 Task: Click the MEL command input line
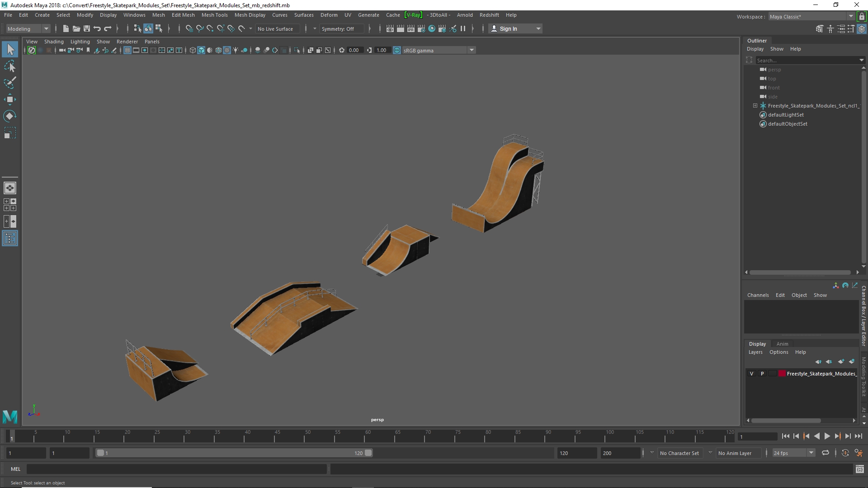coord(177,469)
